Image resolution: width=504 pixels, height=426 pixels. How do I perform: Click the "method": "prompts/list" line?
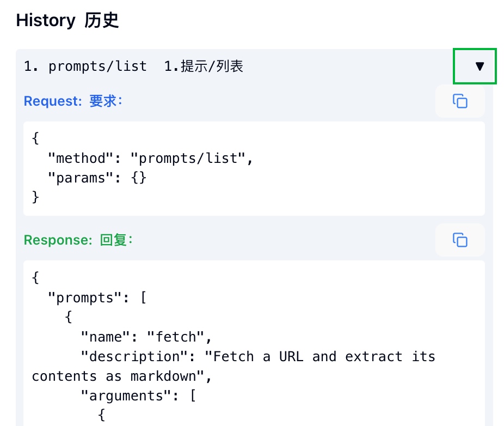(x=150, y=159)
